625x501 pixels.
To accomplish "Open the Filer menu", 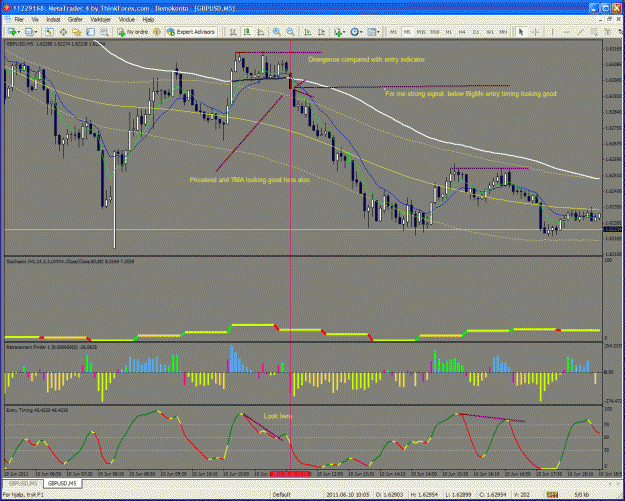I will click(x=19, y=19).
